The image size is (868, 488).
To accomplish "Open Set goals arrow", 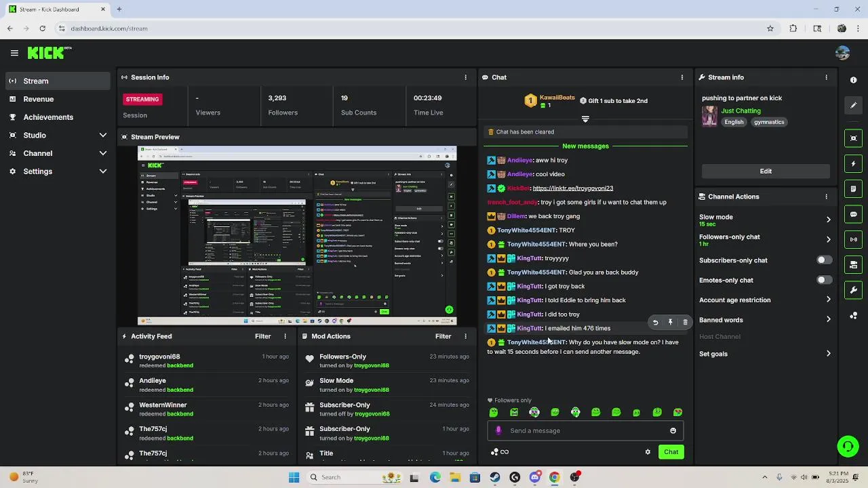I will coord(828,354).
